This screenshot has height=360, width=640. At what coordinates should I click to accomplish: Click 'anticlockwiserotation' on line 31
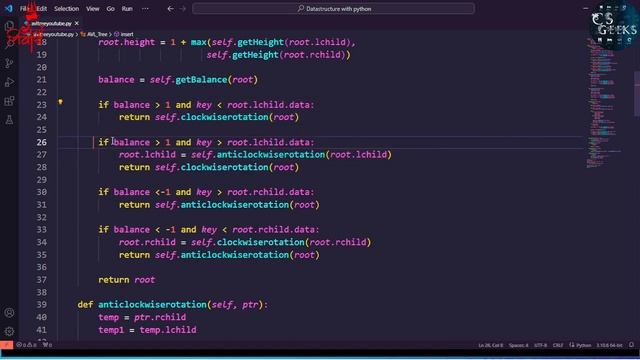pyautogui.click(x=235, y=205)
